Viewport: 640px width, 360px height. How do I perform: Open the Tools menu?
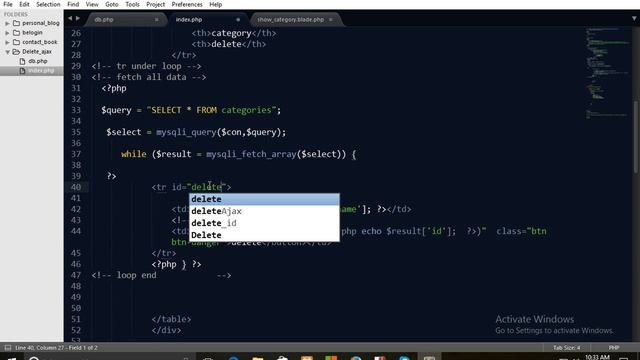click(132, 4)
